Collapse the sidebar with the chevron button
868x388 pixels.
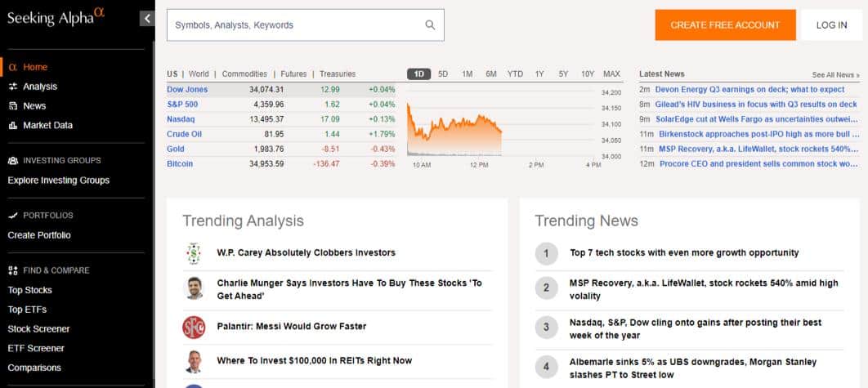pyautogui.click(x=146, y=19)
